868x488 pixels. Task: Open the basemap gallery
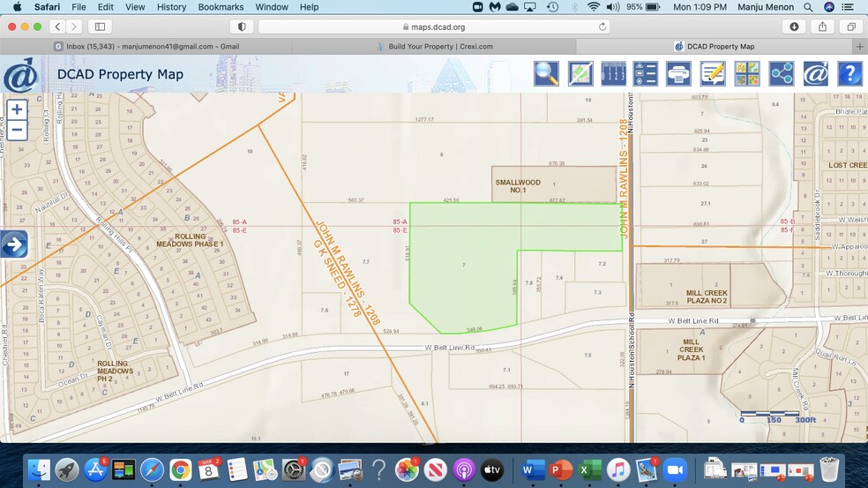pos(747,73)
